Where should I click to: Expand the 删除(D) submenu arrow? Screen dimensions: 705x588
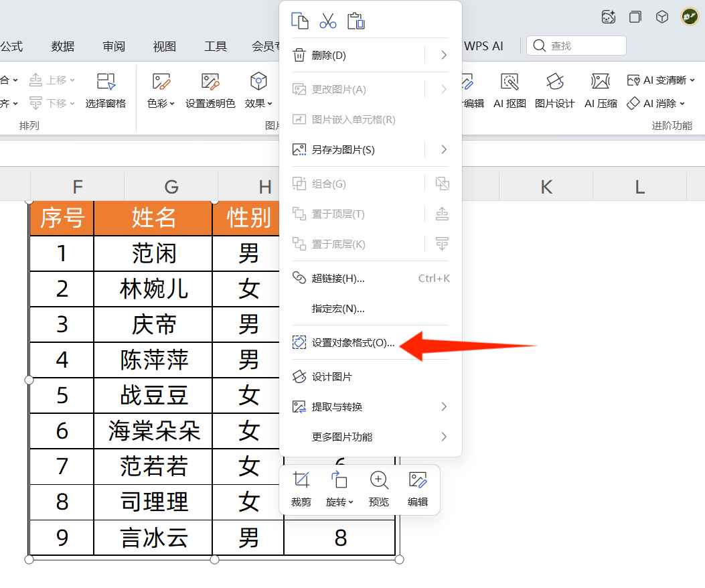tap(444, 56)
